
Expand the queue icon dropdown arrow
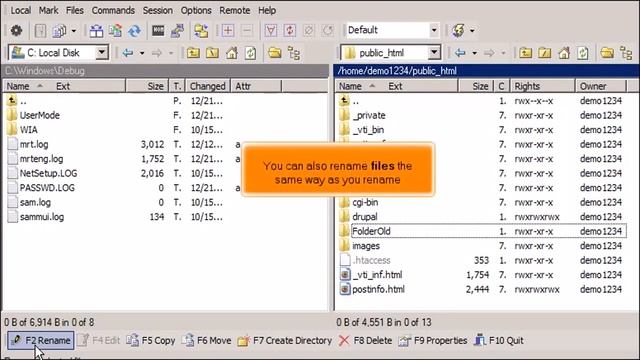tap(73, 31)
